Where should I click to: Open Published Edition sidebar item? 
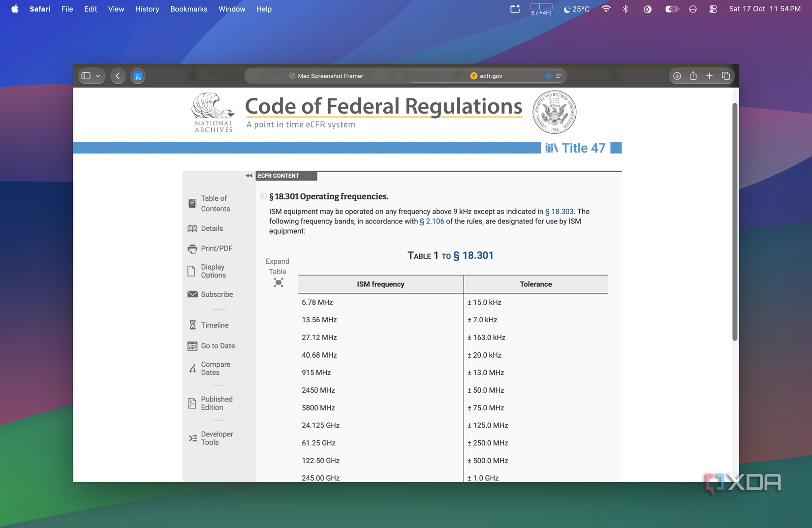[210, 404]
